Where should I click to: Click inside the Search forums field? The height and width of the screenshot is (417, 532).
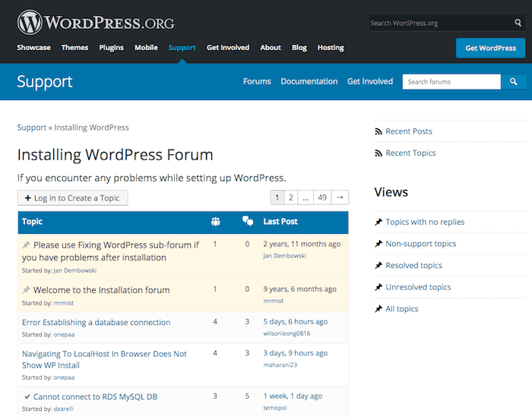pyautogui.click(x=451, y=82)
